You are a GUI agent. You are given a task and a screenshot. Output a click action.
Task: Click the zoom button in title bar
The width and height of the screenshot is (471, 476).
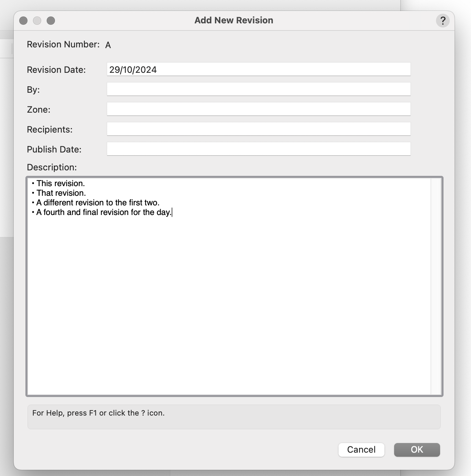click(x=51, y=21)
